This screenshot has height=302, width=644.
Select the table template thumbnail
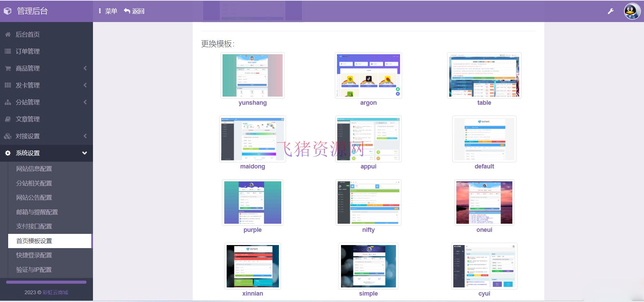[x=484, y=75]
